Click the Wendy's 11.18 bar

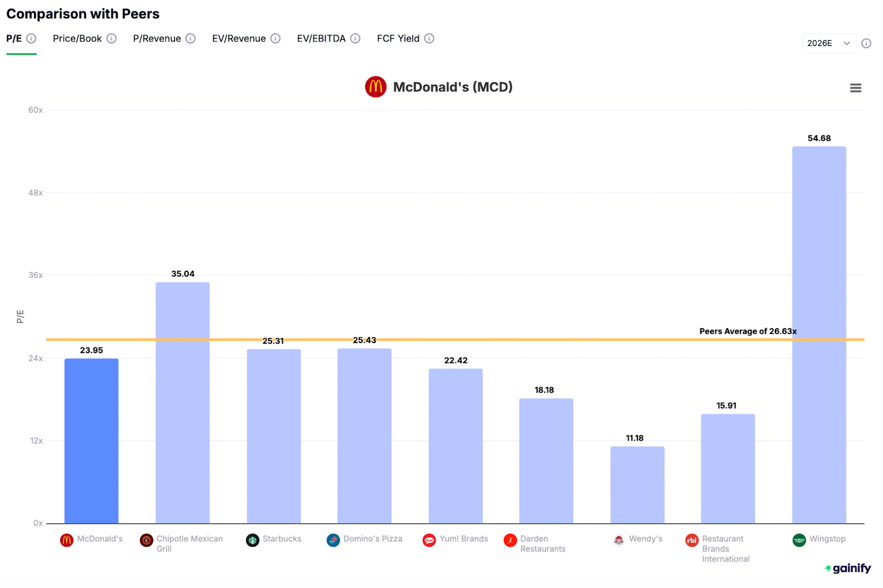coord(637,485)
